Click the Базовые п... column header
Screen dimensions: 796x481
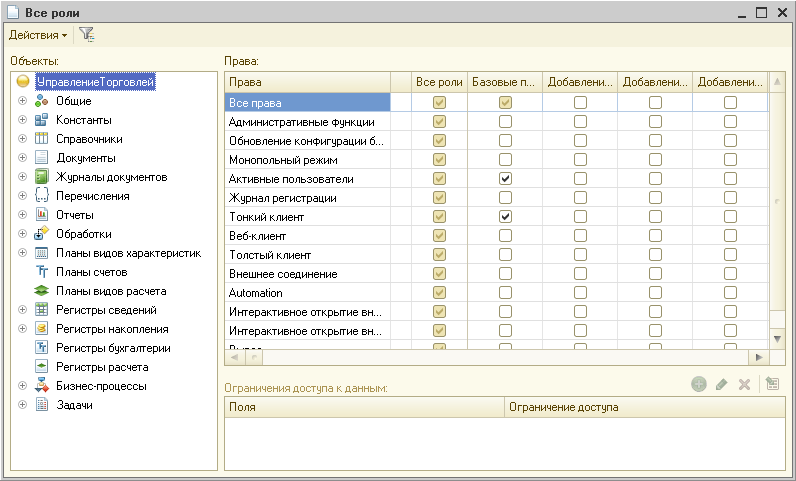[x=505, y=82]
